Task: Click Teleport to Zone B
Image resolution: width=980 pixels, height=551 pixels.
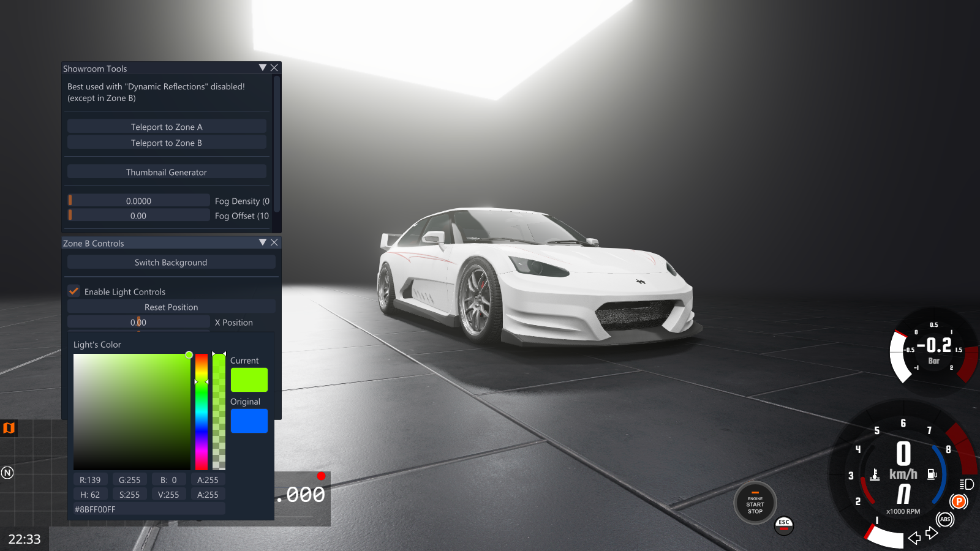Action: (x=167, y=143)
